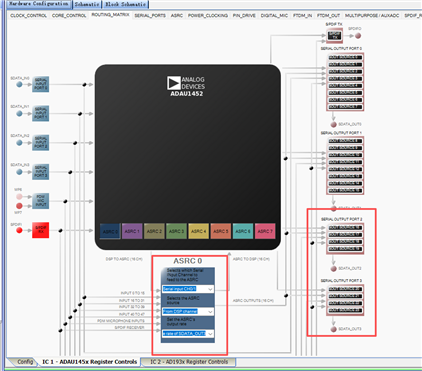Viewport: 422px width, 371px height.
Task: Open the ASRC register tab
Action: point(177,16)
